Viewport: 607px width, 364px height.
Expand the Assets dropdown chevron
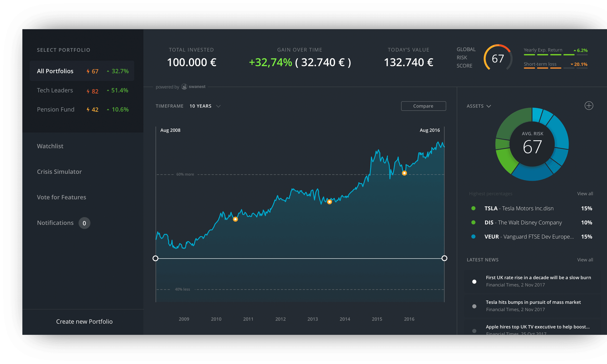489,106
